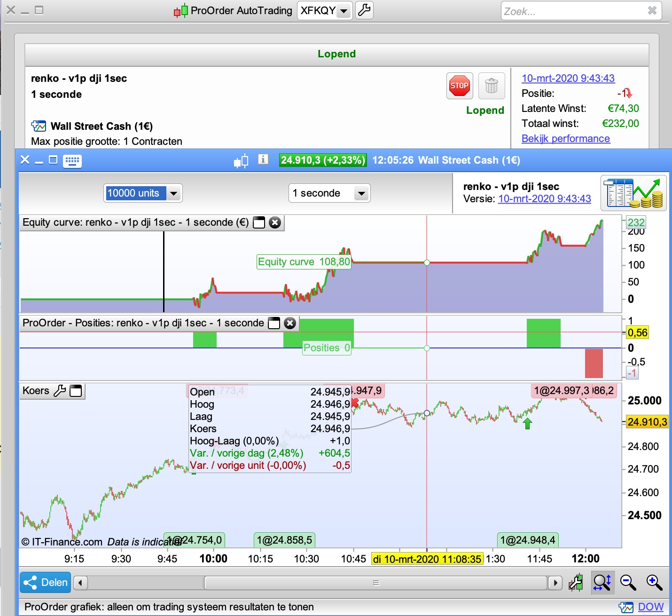Clear the Zoek search field
Viewport: 672px width, 616px height.
652,10
